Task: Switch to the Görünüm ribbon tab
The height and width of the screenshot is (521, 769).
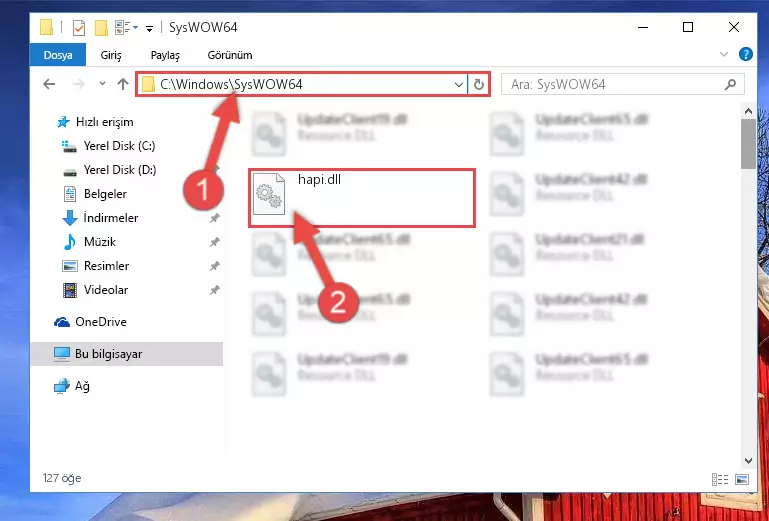Action: 230,55
